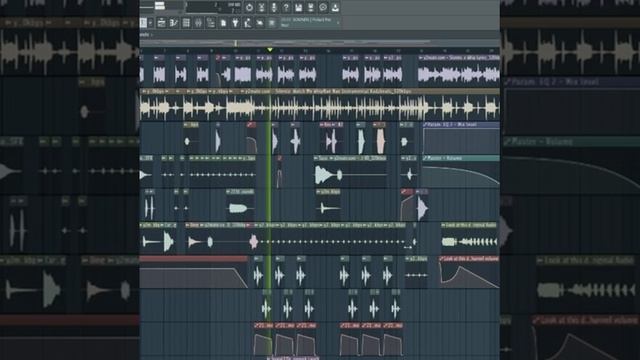Expand the hint panel arrow at its right edge
The height and width of the screenshot is (360, 640).
[x=338, y=23]
